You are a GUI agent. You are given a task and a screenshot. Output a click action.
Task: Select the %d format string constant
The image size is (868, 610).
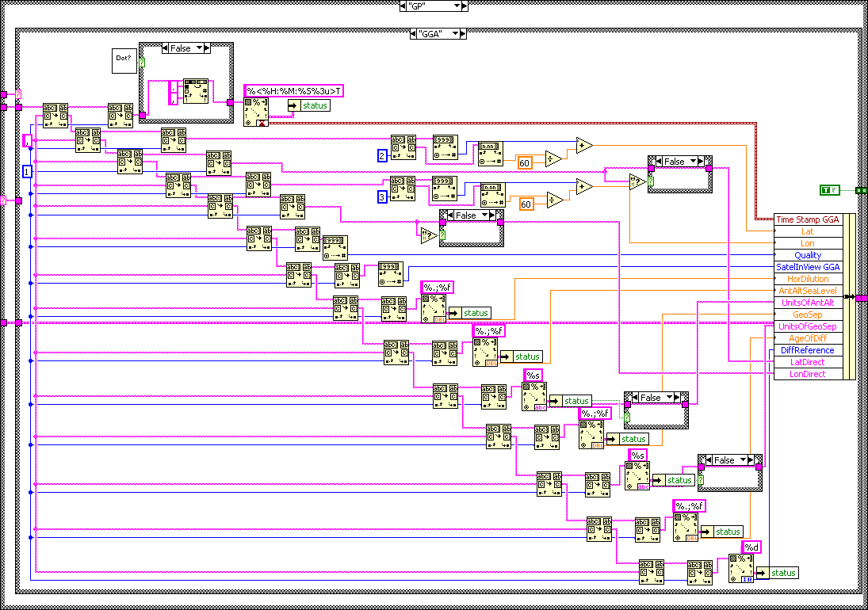pos(751,547)
